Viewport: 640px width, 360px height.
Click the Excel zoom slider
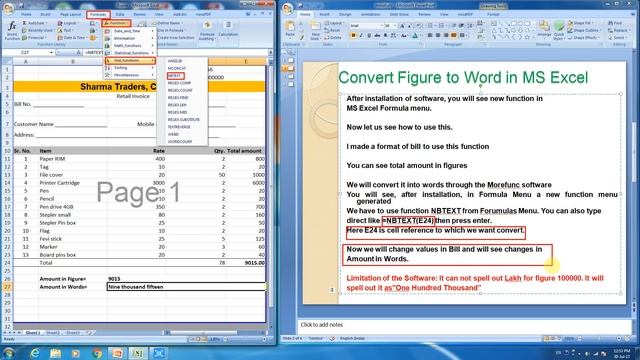tap(244, 340)
